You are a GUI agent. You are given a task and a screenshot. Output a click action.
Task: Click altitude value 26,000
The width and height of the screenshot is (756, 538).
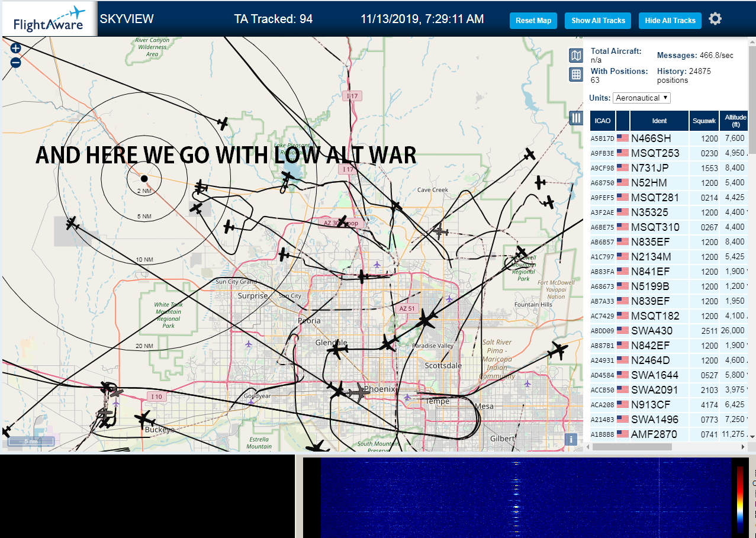(733, 331)
